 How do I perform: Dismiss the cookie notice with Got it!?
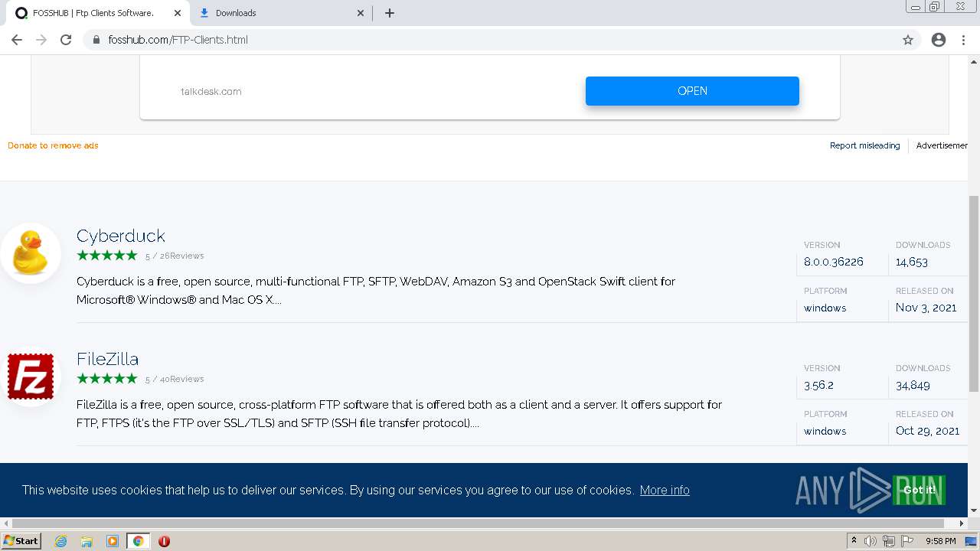coord(919,490)
